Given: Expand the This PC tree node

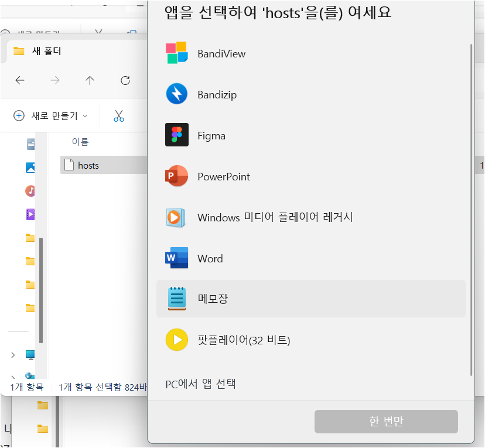Looking at the screenshot, I should tap(13, 355).
